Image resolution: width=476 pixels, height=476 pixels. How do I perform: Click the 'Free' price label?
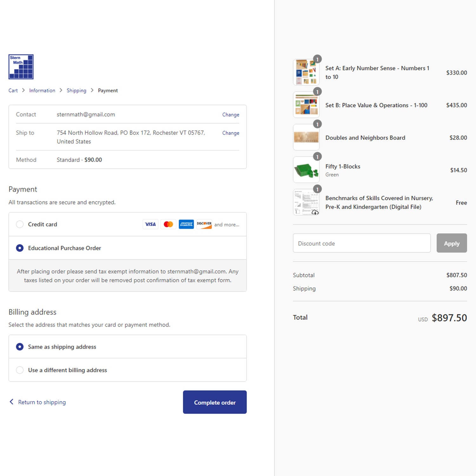tap(461, 202)
